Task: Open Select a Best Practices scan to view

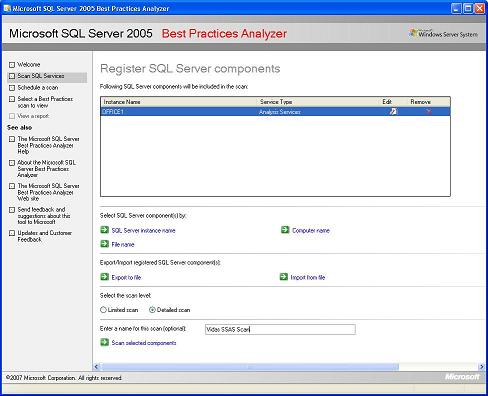Action: pos(45,102)
